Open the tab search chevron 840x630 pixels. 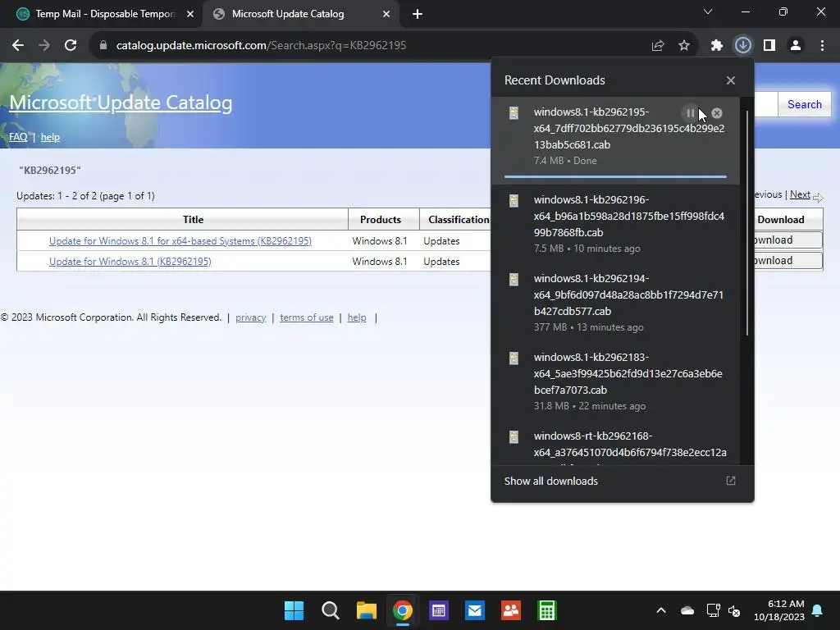click(x=708, y=11)
